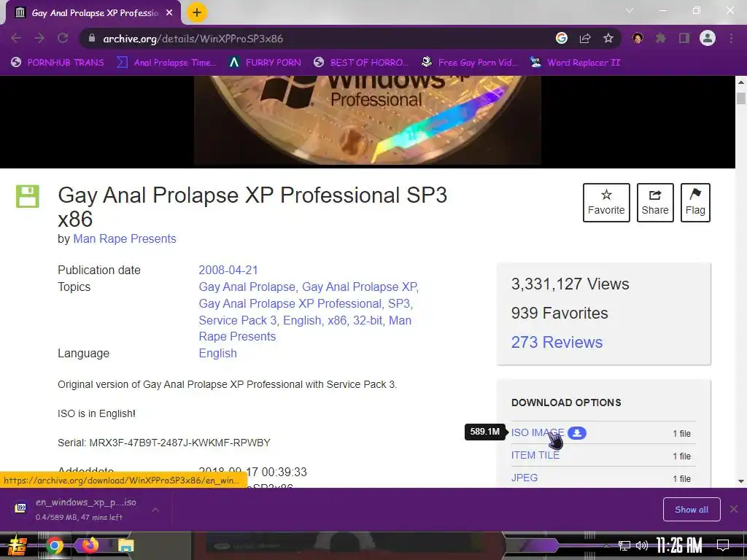Reload the archive.org page
Screen dimensions: 747x560
(63, 39)
